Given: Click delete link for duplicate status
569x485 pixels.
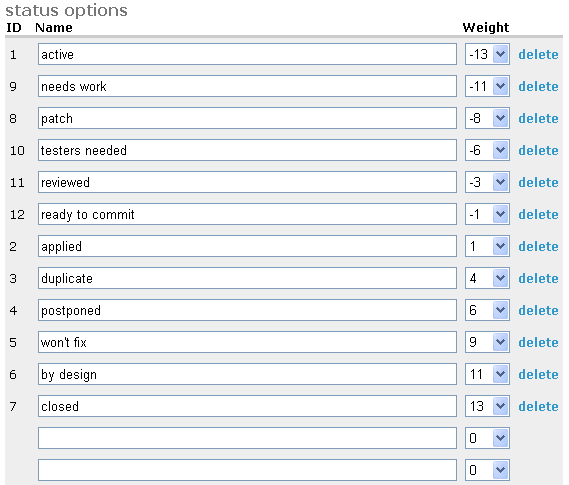Looking at the screenshot, I should (538, 278).
